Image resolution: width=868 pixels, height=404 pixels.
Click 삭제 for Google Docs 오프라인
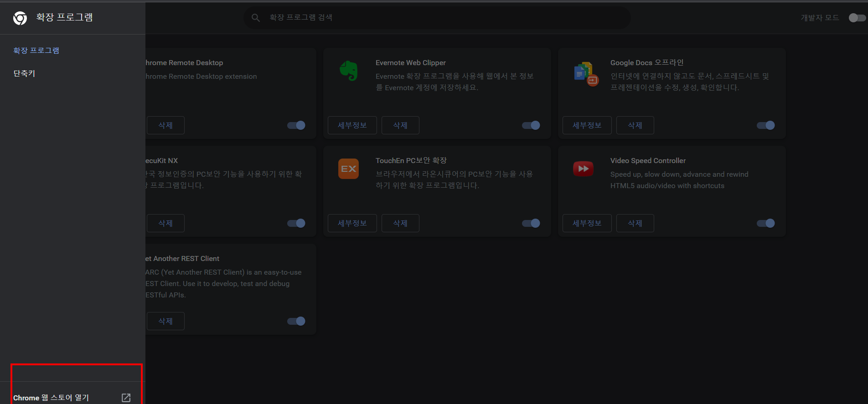635,125
